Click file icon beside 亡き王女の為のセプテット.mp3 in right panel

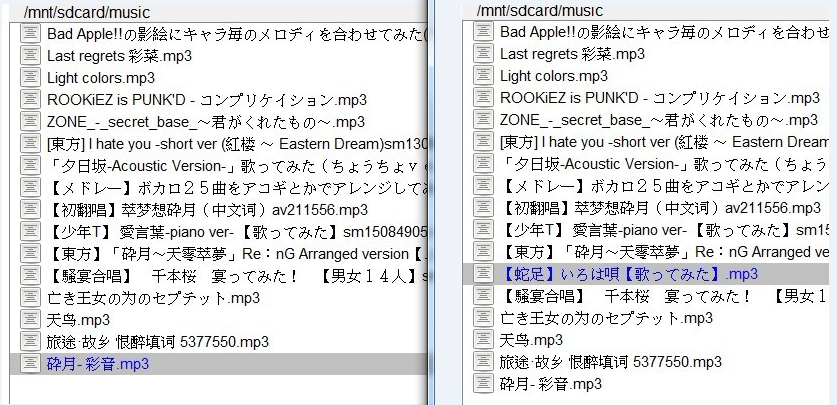(483, 318)
